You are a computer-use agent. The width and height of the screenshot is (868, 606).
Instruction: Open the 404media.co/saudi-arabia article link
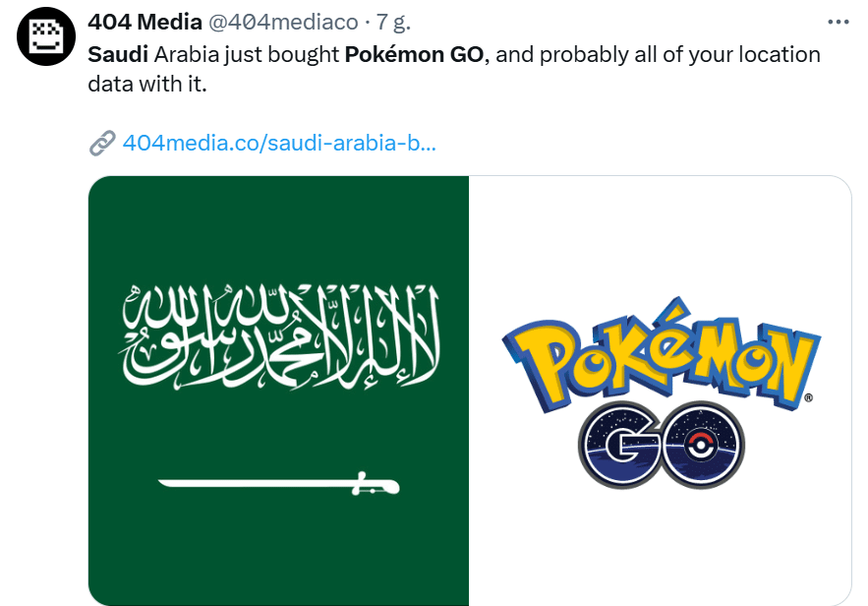pyautogui.click(x=279, y=144)
